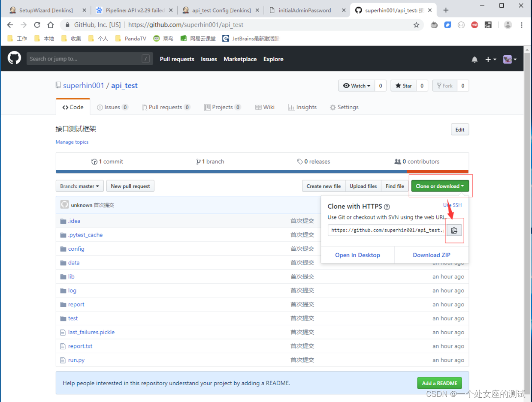Star this repository
Viewport: 532px width, 402px height.
pos(403,86)
